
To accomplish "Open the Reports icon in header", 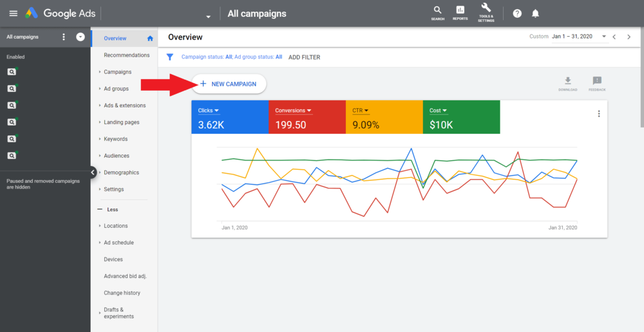I will click(460, 12).
